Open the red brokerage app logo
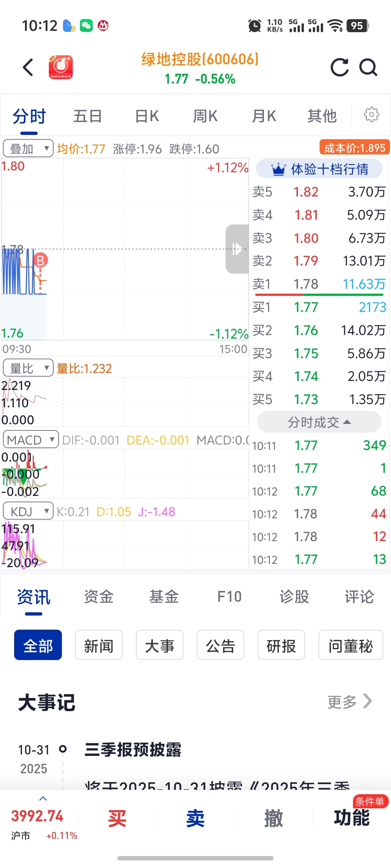The height and width of the screenshot is (868, 391). coord(61,67)
